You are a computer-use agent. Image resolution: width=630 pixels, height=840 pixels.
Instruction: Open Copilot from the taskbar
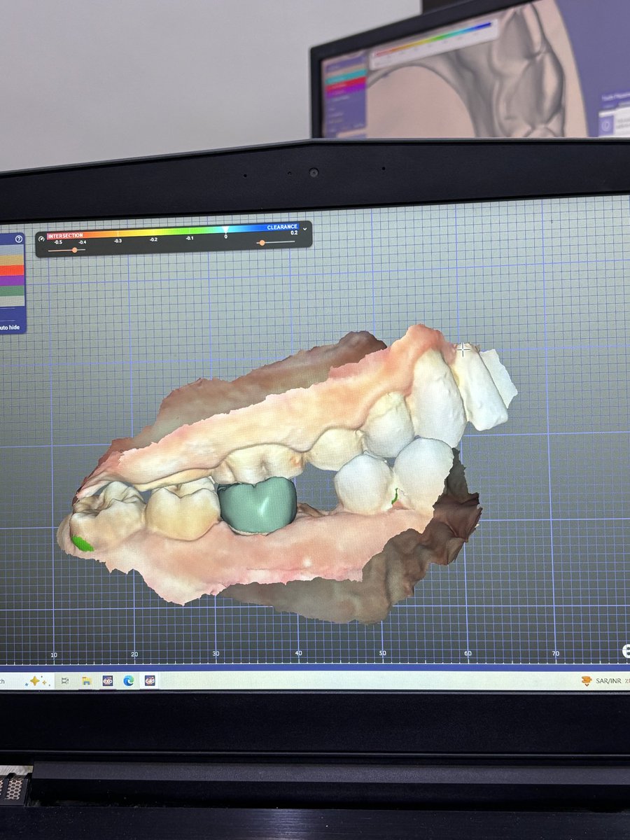(34, 681)
